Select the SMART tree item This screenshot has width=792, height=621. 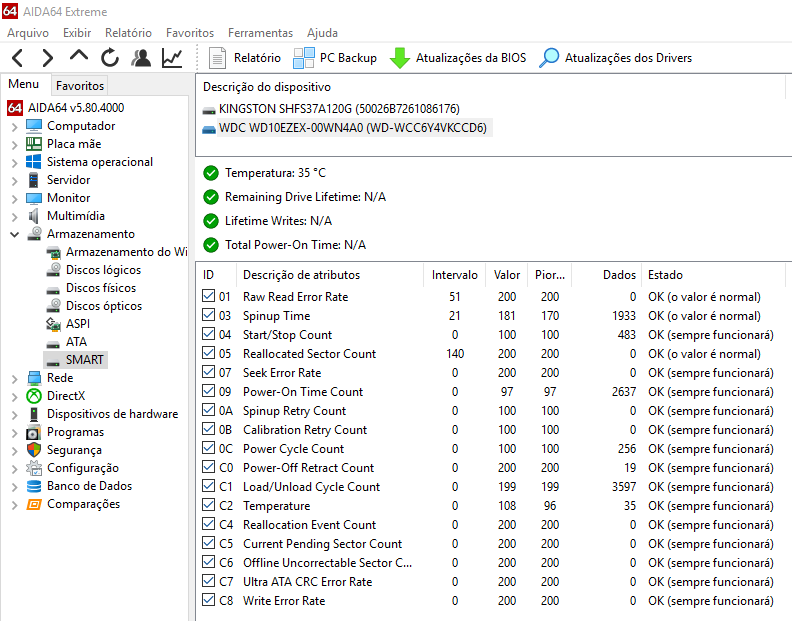click(x=84, y=360)
